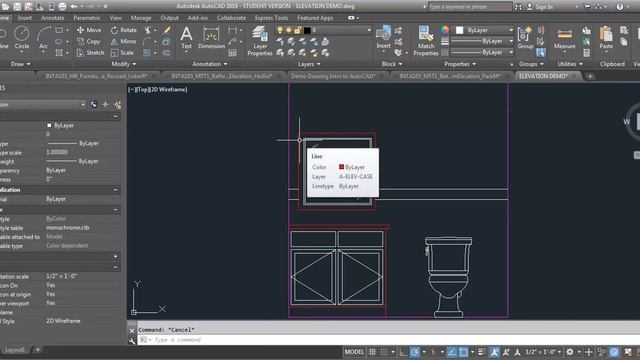640x360 pixels.
Task: Activate the Stretch tool
Action: click(x=90, y=53)
